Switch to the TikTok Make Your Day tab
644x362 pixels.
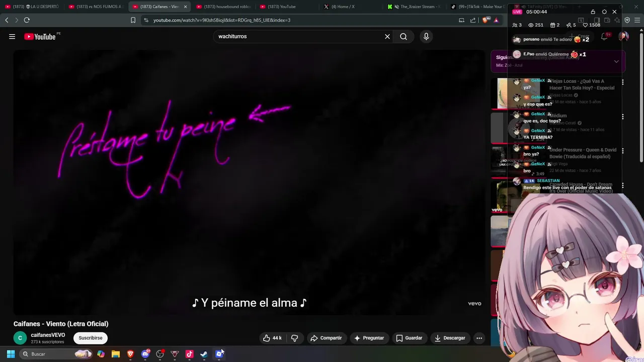pos(478,7)
